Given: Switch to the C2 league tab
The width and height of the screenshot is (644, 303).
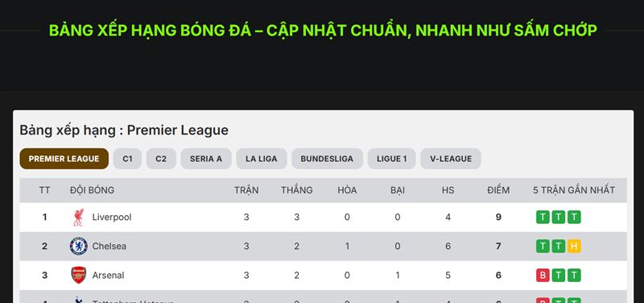Looking at the screenshot, I should point(161,159).
